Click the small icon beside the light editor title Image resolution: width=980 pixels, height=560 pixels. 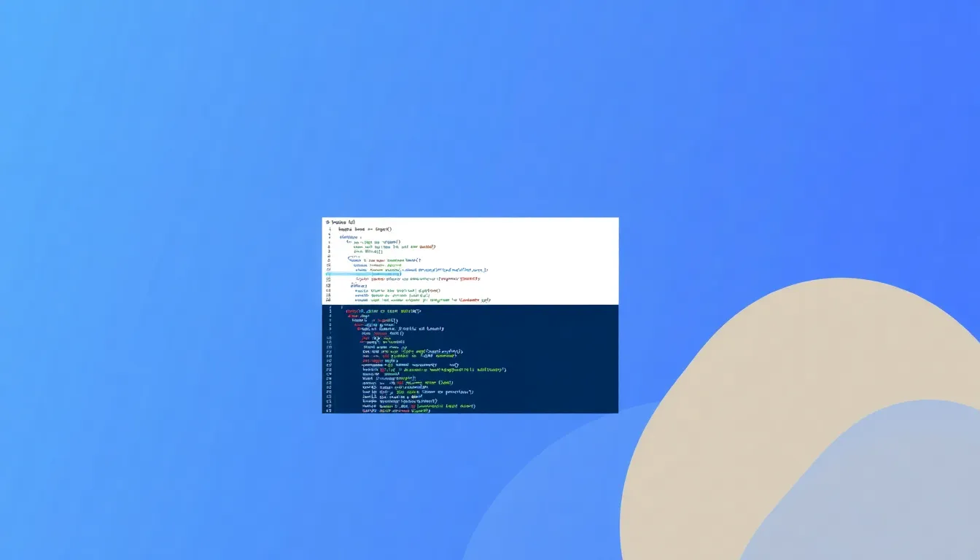[328, 222]
